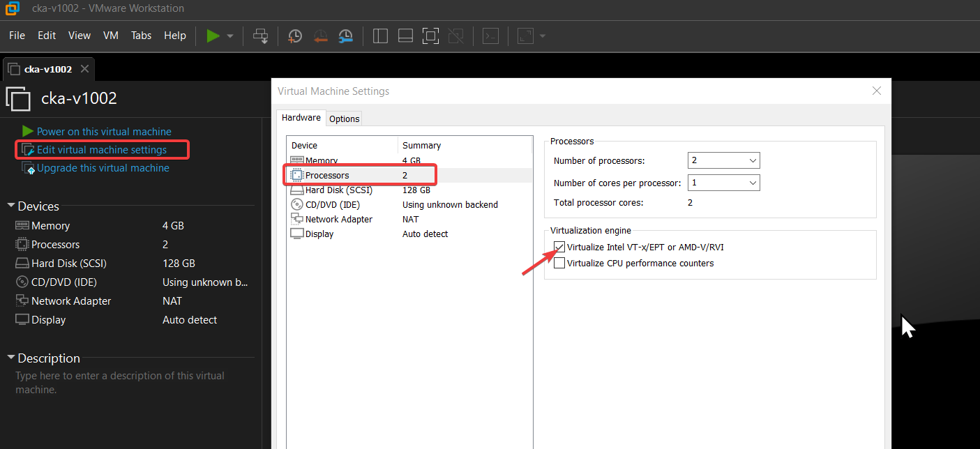Click the Hard Disk icon in settings list
Image resolution: width=980 pixels, height=449 pixels.
coord(296,190)
